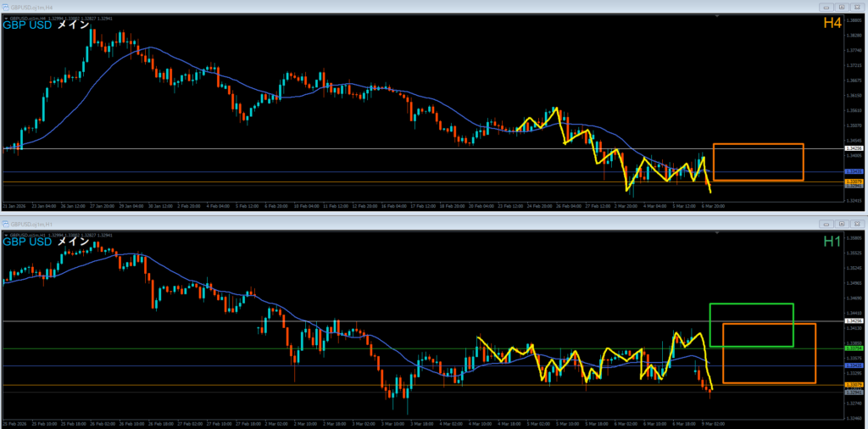This screenshot has width=868, height=429.
Task: Restore the H1 chart window size
Action: click(842, 224)
